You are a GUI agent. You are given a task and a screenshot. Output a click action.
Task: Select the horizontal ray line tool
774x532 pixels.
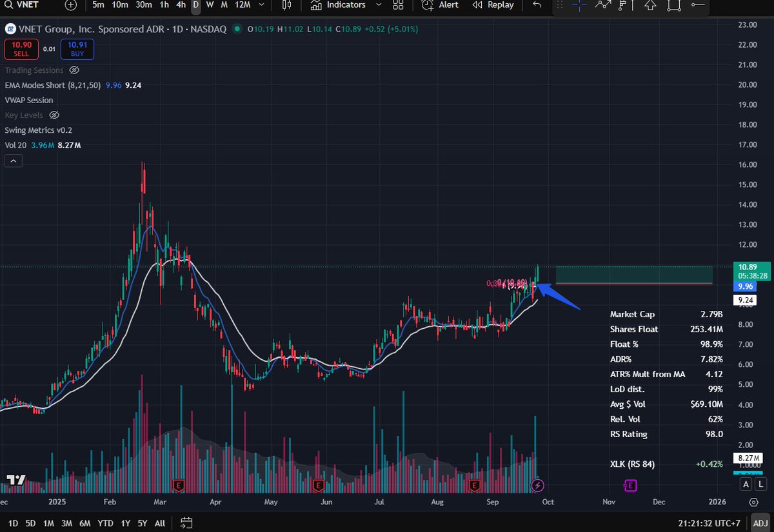697,5
